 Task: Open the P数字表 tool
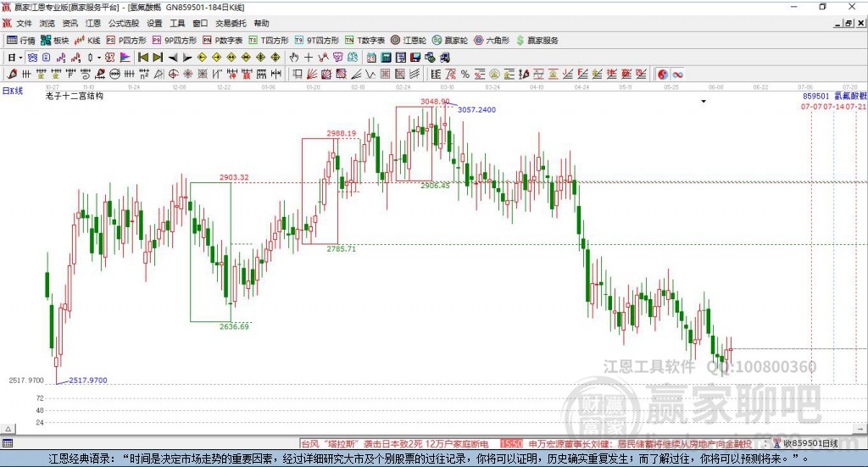click(223, 41)
